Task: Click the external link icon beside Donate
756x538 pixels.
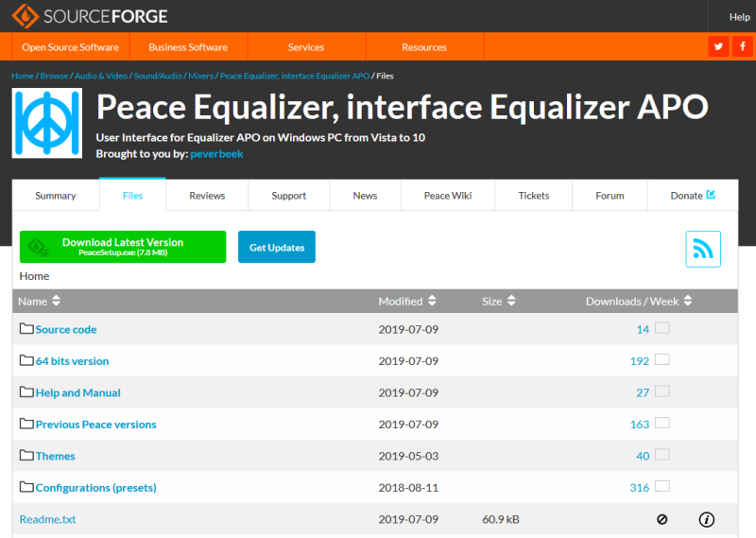Action: [711, 195]
